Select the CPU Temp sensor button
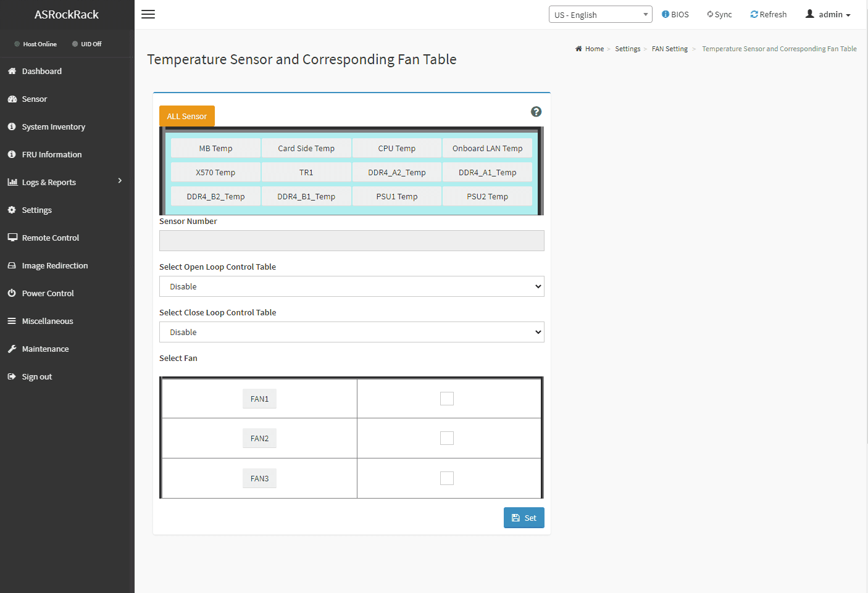Viewport: 868px width, 593px height. coord(396,148)
